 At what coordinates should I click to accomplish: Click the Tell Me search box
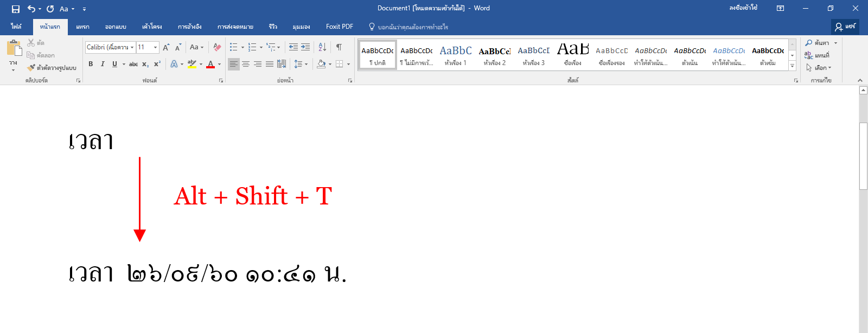409,27
